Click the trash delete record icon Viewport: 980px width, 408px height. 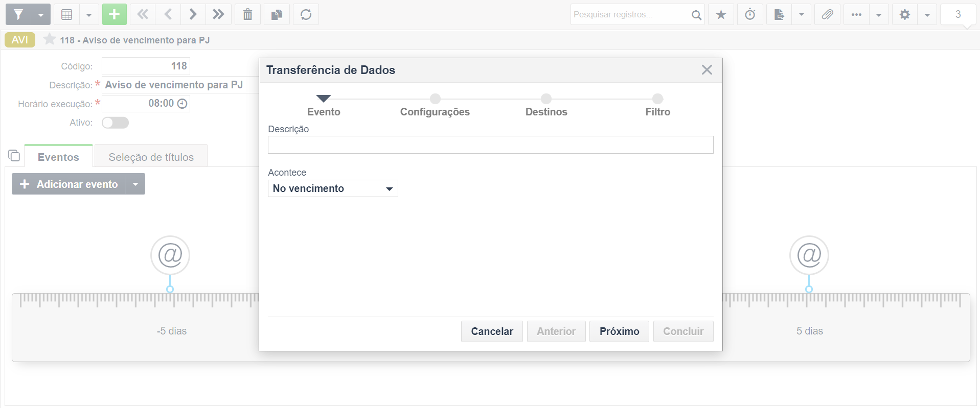coord(247,14)
